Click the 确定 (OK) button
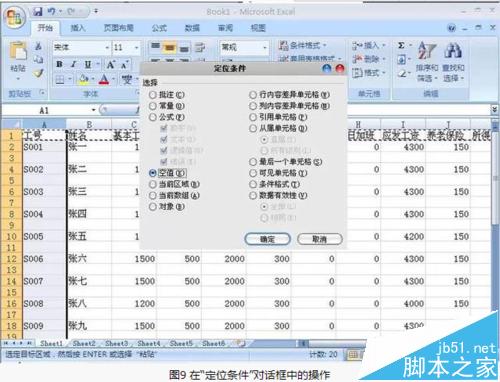Screen dimensions: 500x382 pos(267,239)
